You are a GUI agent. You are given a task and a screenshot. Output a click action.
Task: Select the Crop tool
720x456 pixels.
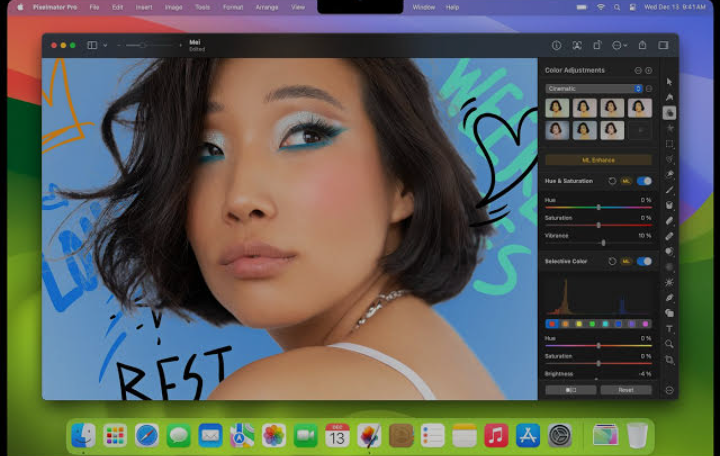click(669, 360)
